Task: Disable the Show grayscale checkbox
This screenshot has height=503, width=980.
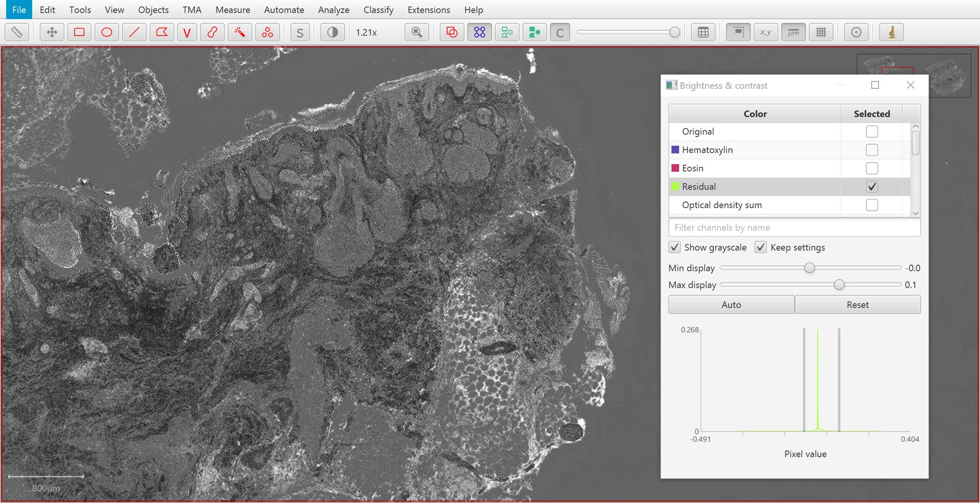Action: 674,247
